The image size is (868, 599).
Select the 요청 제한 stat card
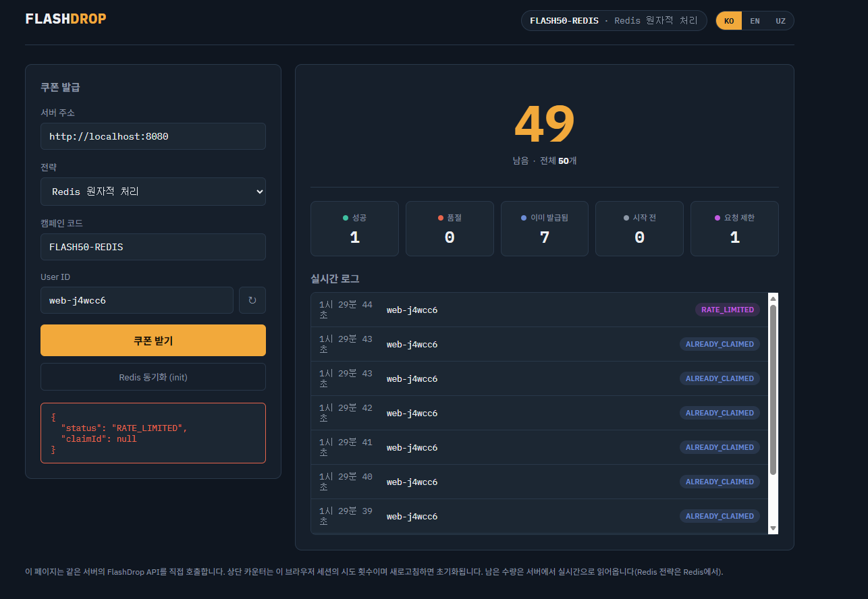pyautogui.click(x=734, y=229)
